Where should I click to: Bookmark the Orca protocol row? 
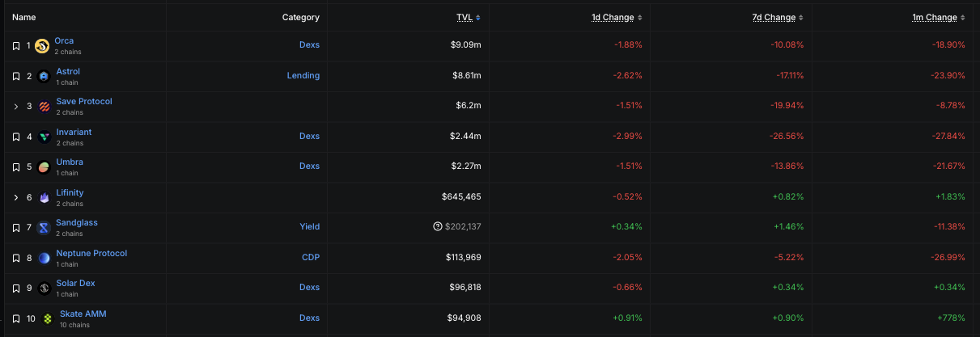click(16, 46)
